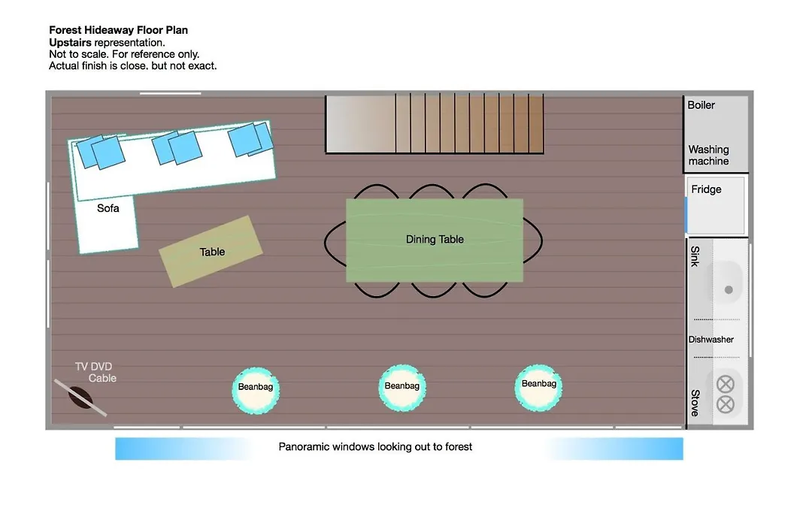Click the 'TV DVD Cable' label
Image resolution: width=812 pixels, height=526 pixels.
pyautogui.click(x=95, y=372)
